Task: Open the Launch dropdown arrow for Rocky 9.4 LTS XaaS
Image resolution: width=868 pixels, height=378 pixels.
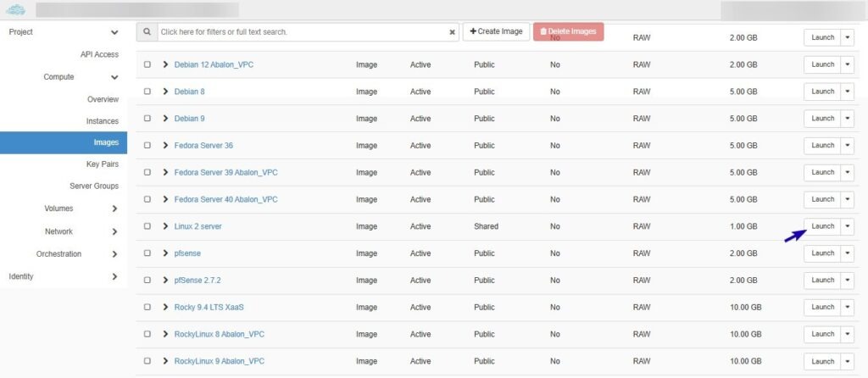Action: (x=848, y=307)
